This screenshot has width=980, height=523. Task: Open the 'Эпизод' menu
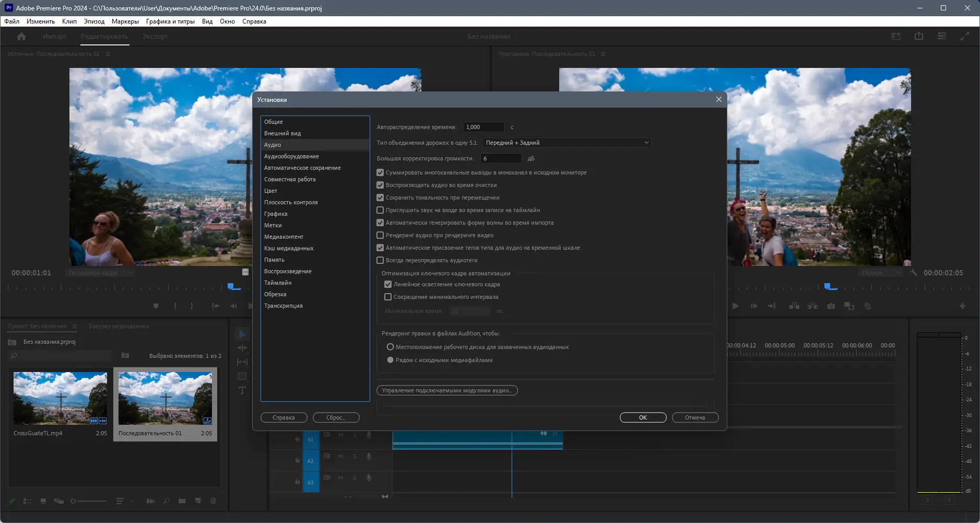(94, 21)
